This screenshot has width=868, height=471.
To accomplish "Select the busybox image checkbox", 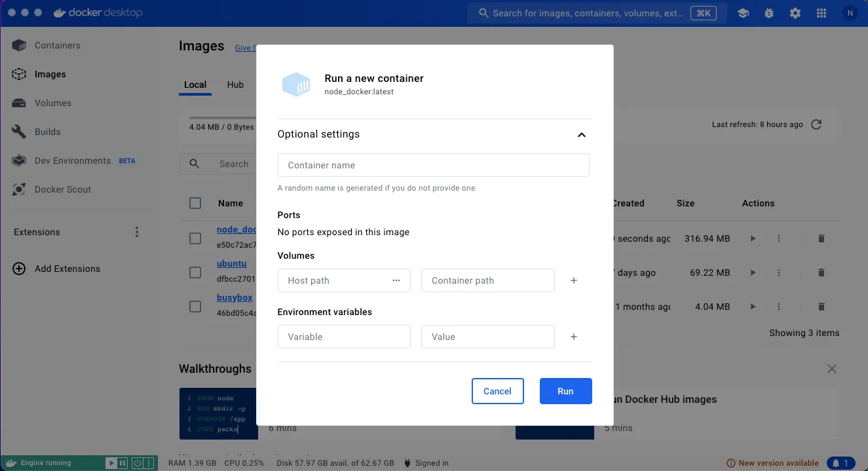I will coord(195,307).
